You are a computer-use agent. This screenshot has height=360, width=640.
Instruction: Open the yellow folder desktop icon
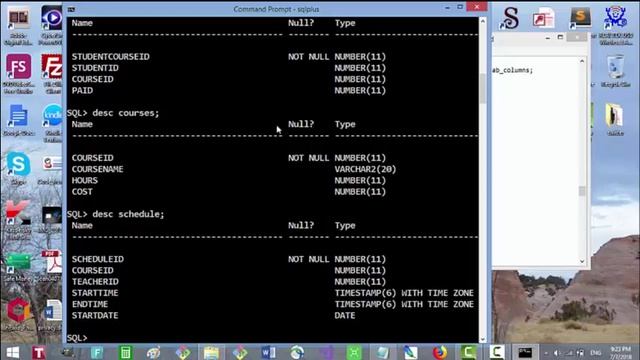click(614, 119)
